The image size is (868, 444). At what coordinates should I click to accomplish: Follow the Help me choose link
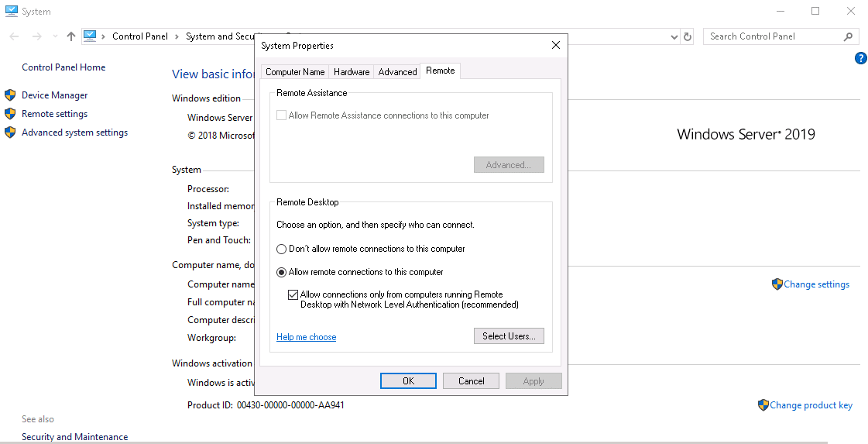(x=306, y=337)
